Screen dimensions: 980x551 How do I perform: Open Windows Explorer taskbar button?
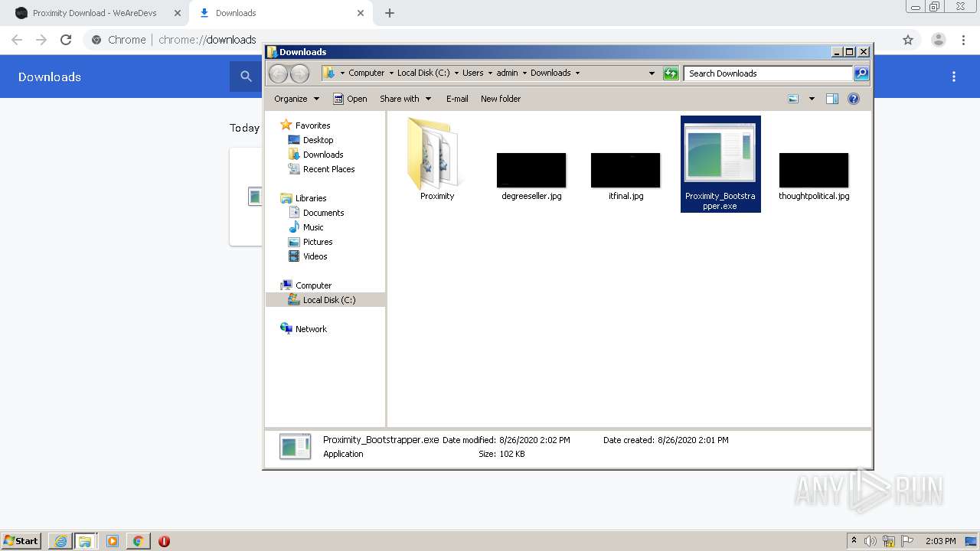tap(85, 541)
